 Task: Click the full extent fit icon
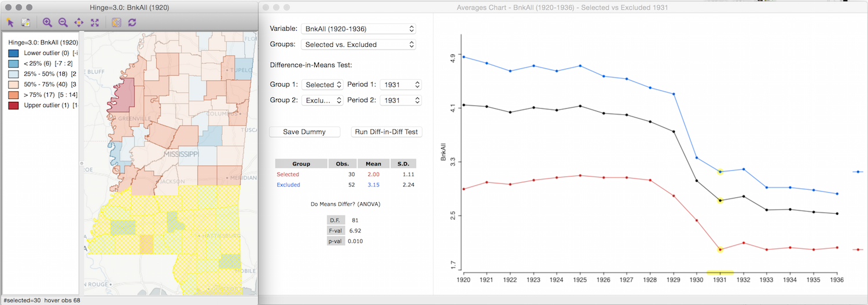95,23
